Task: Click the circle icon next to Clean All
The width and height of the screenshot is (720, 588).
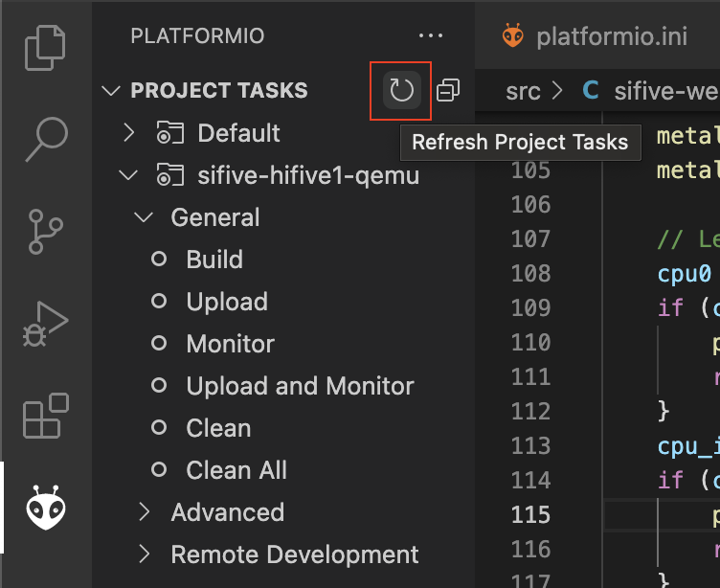Action: coord(159,469)
